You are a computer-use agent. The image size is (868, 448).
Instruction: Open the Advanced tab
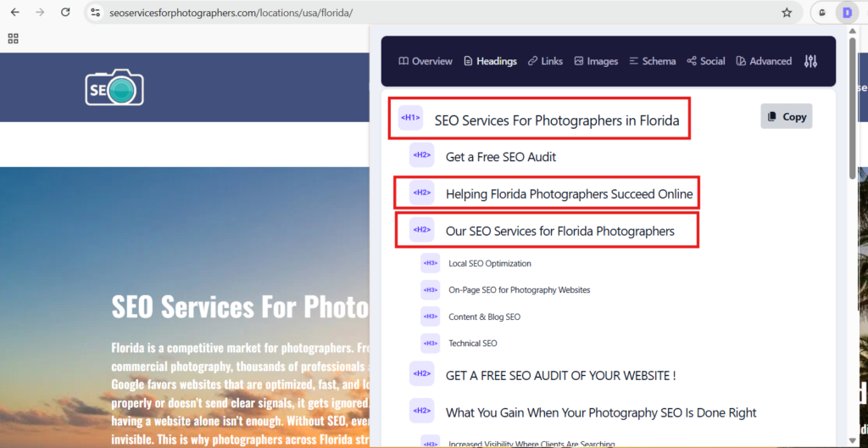click(x=764, y=61)
